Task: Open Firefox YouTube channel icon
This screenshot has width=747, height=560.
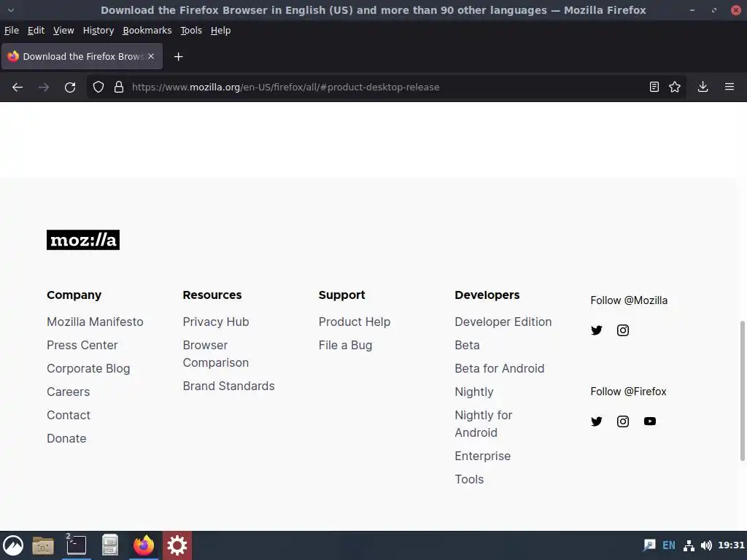Action: point(650,421)
